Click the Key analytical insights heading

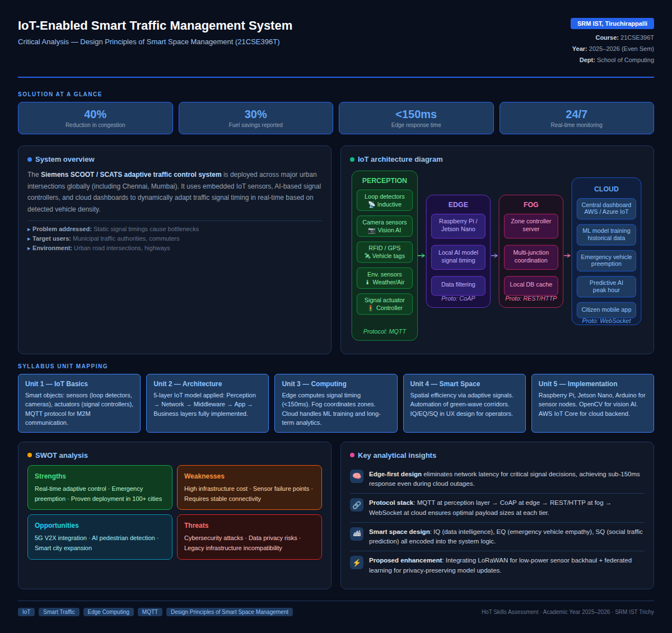tap(397, 456)
